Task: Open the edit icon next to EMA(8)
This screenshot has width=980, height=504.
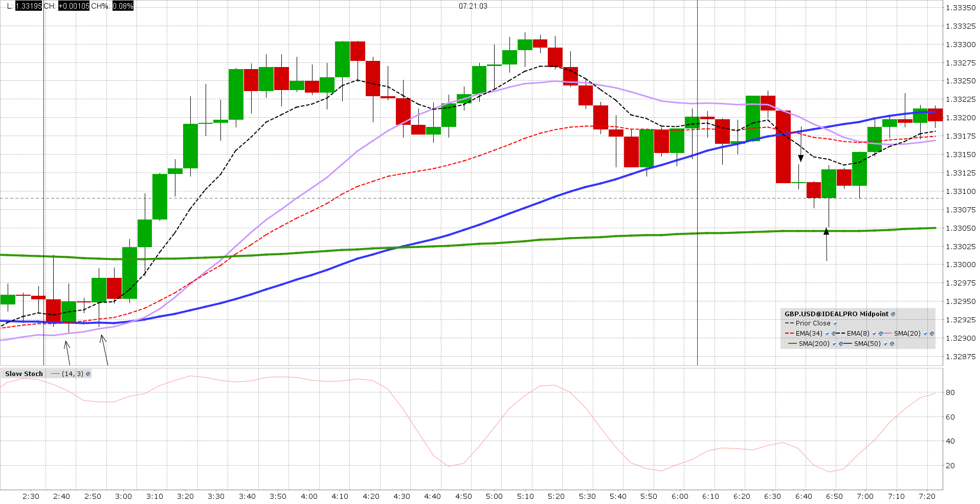Action: [881, 334]
